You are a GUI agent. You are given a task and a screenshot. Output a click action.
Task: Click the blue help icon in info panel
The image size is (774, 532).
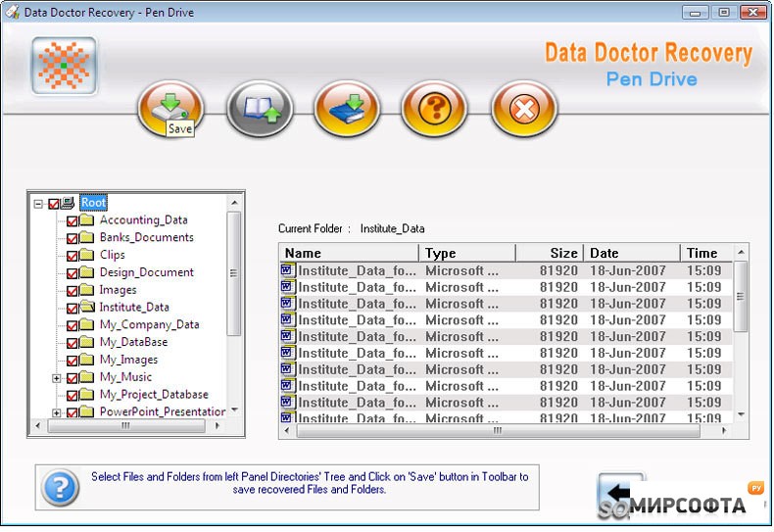click(60, 487)
